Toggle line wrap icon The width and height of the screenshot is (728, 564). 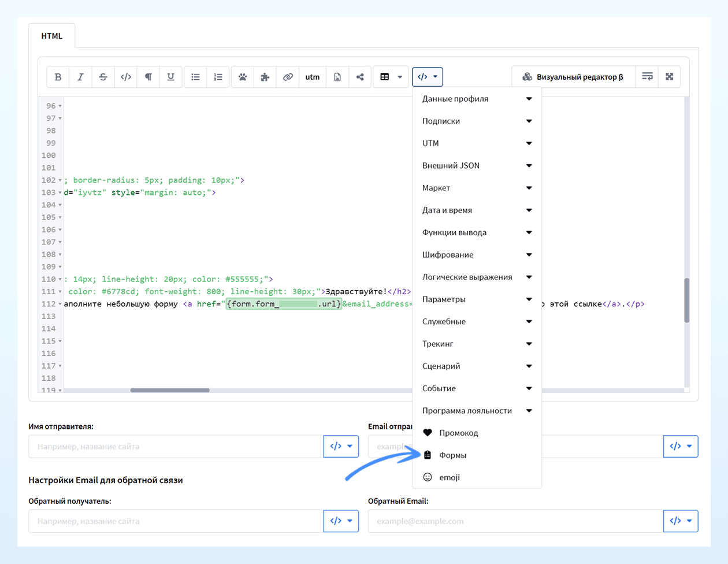pos(647,77)
